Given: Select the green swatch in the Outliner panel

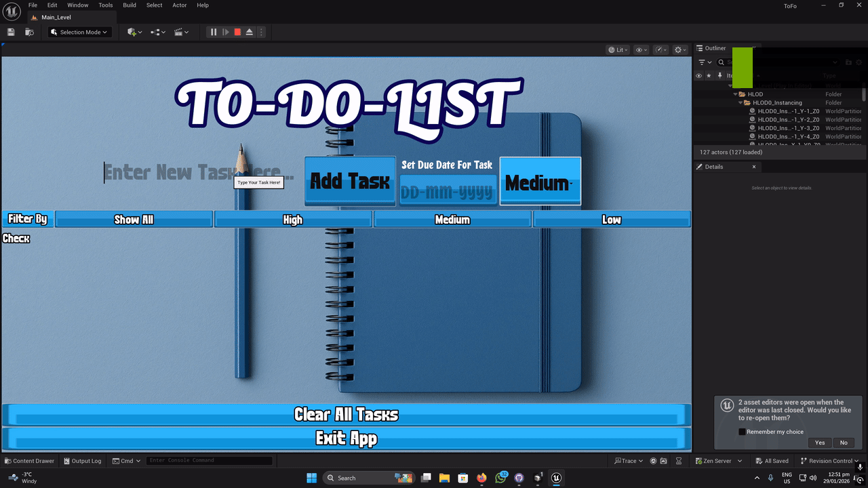Looking at the screenshot, I should click(x=742, y=68).
